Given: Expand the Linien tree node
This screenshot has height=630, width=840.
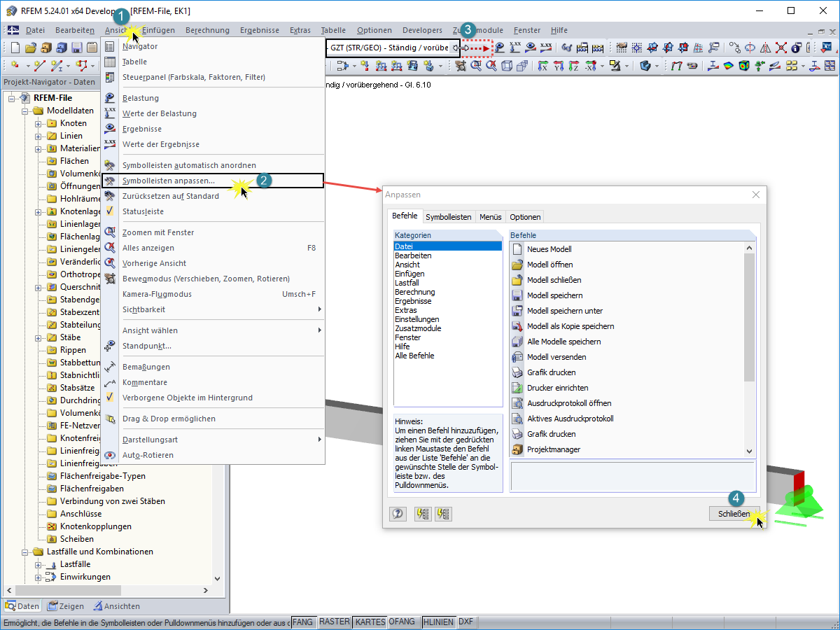Looking at the screenshot, I should coord(39,136).
